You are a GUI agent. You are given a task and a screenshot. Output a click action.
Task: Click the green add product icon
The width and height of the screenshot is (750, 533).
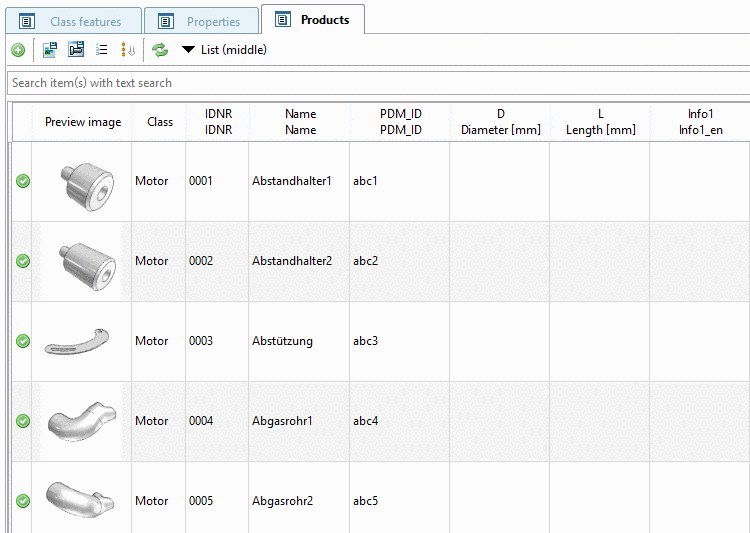pyautogui.click(x=18, y=50)
